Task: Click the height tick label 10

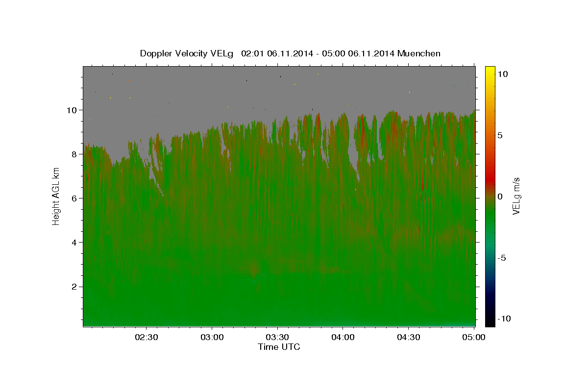Action: click(73, 110)
